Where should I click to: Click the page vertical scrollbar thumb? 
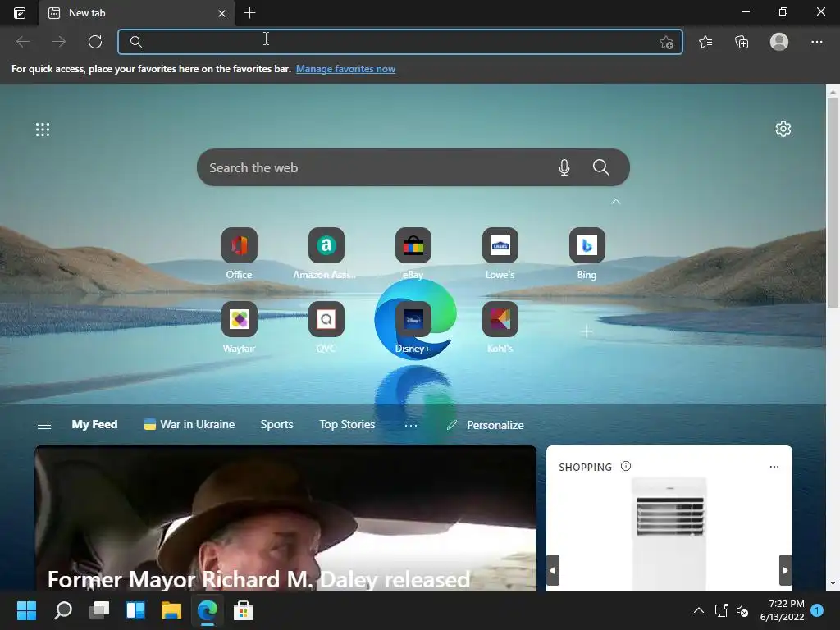(833, 203)
